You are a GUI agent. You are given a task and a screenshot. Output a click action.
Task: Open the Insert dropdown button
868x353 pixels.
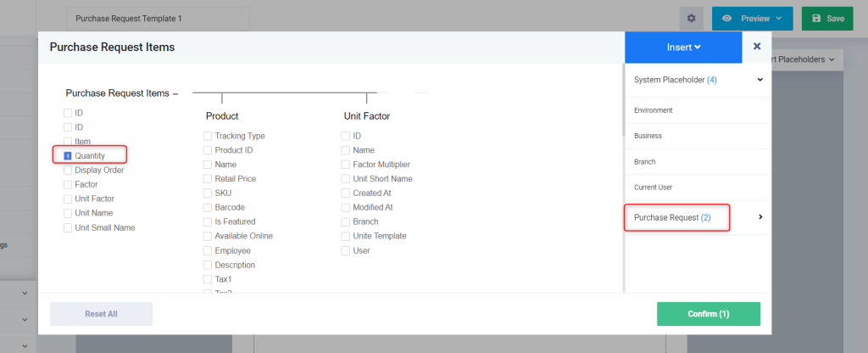[x=683, y=48]
